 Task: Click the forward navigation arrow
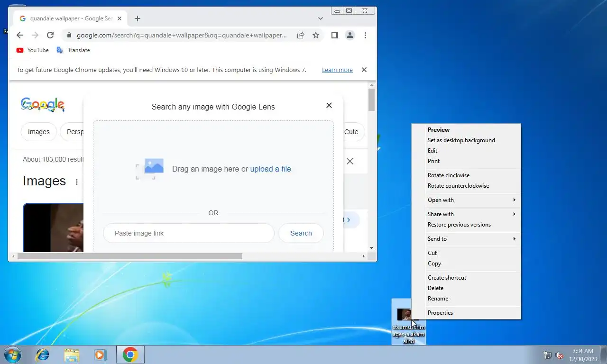[35, 35]
